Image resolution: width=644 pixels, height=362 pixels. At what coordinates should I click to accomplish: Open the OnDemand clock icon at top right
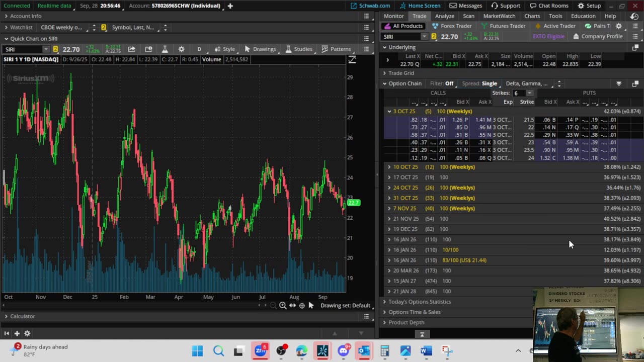click(634, 16)
